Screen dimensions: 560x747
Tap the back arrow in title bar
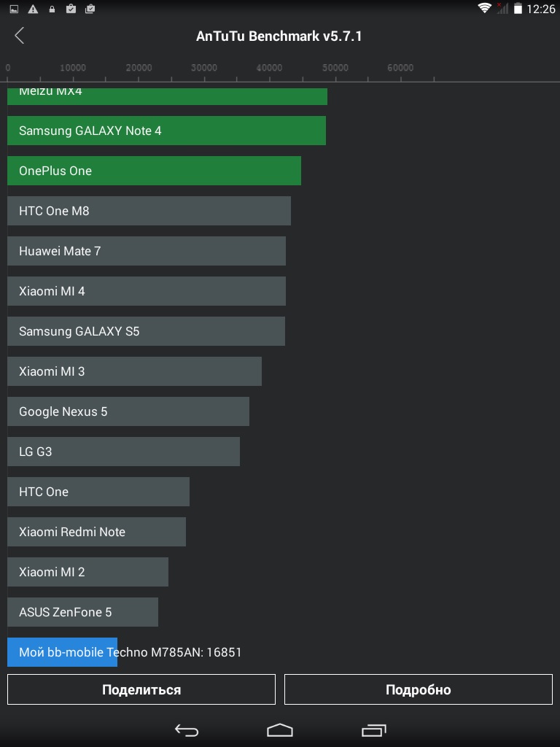19,36
